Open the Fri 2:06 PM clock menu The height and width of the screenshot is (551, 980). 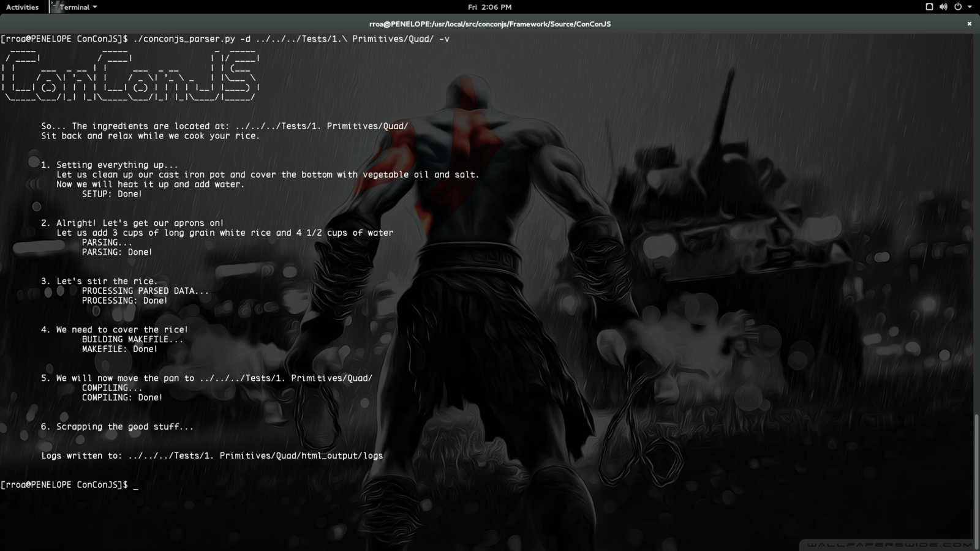click(x=489, y=7)
